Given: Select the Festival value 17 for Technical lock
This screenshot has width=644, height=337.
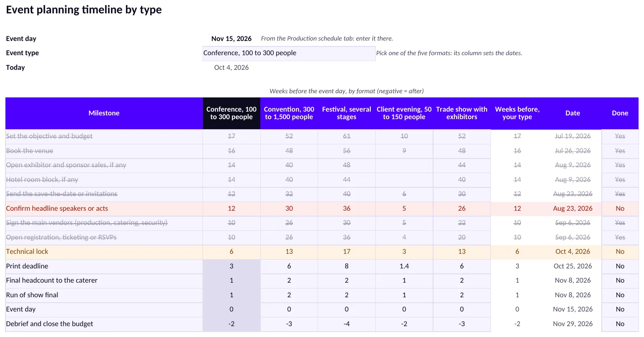Looking at the screenshot, I should tap(346, 252).
